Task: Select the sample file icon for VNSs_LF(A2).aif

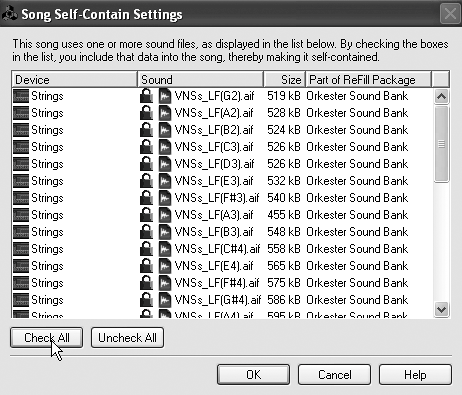Action: pos(165,113)
